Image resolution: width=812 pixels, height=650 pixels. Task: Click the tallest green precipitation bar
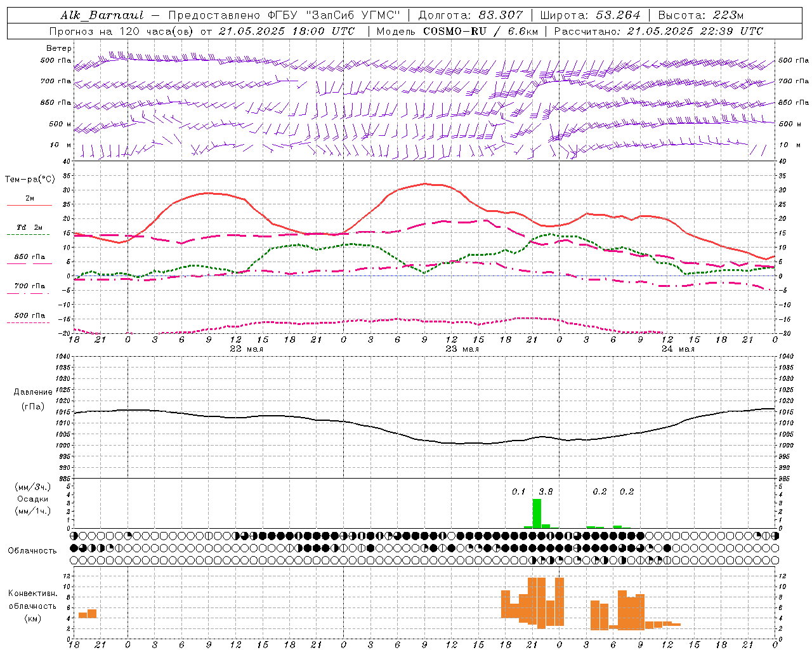pos(537,514)
